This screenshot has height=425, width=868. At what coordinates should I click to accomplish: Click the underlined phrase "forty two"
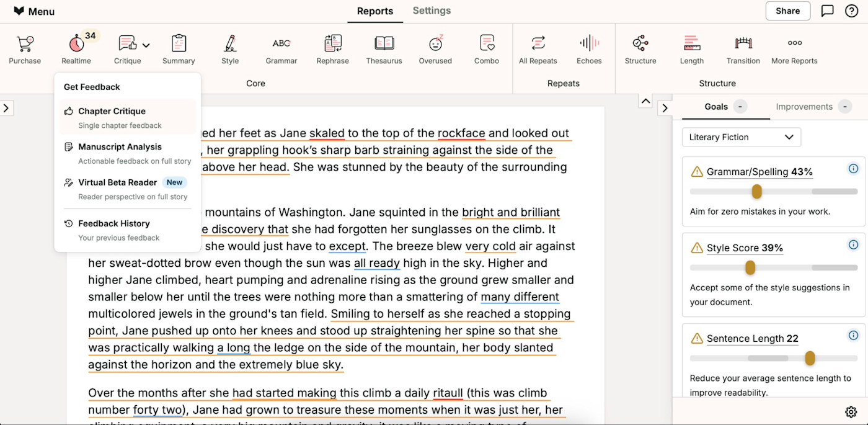[158, 409]
